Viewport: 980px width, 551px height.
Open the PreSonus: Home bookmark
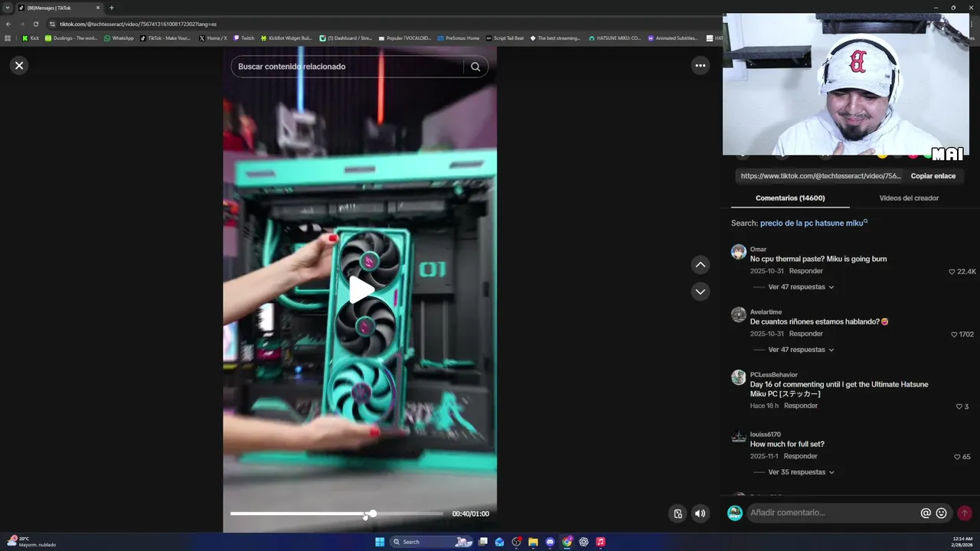pyautogui.click(x=458, y=38)
